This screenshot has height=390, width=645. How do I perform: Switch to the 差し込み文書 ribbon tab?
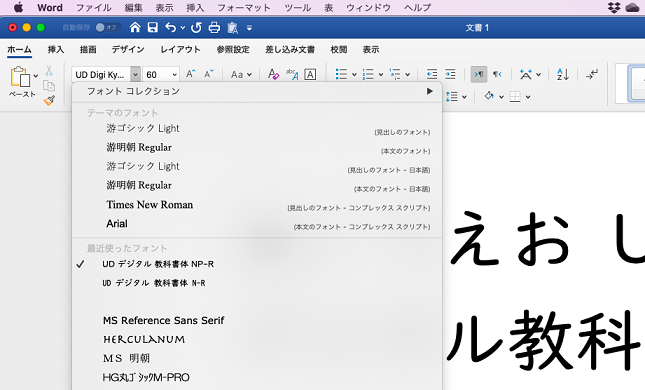click(x=290, y=49)
